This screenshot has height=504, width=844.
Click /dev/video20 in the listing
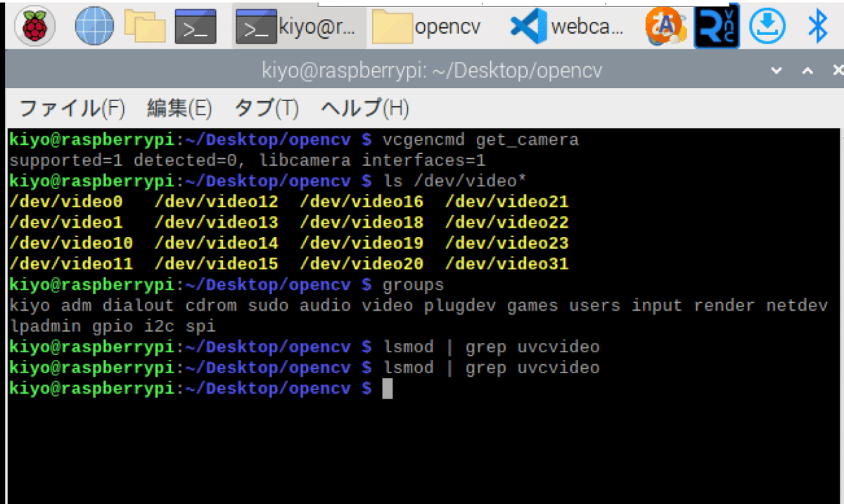(362, 264)
